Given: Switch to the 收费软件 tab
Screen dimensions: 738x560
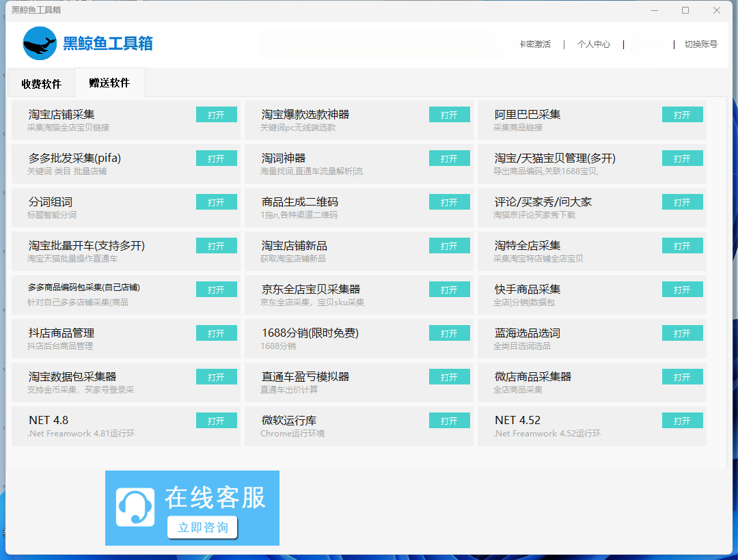Looking at the screenshot, I should pyautogui.click(x=41, y=84).
